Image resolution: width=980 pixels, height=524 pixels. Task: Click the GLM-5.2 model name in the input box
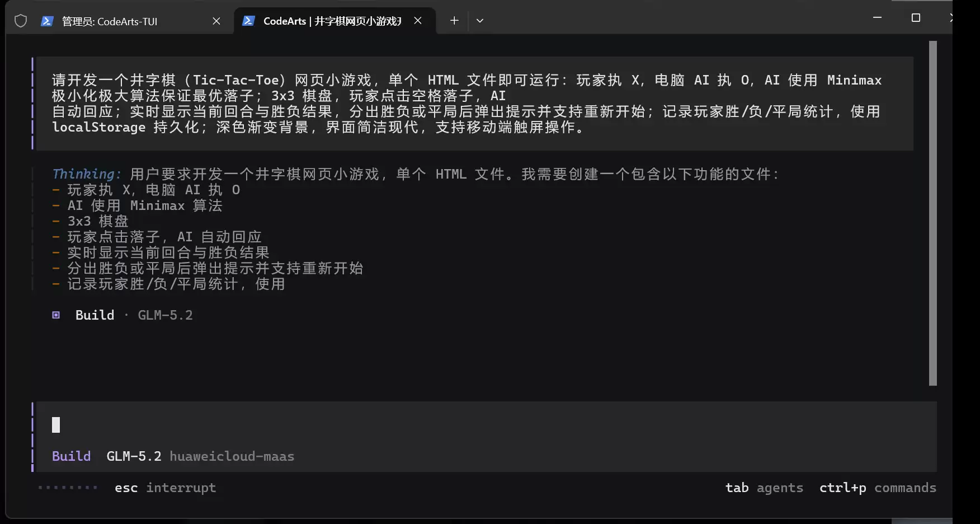[x=134, y=456]
